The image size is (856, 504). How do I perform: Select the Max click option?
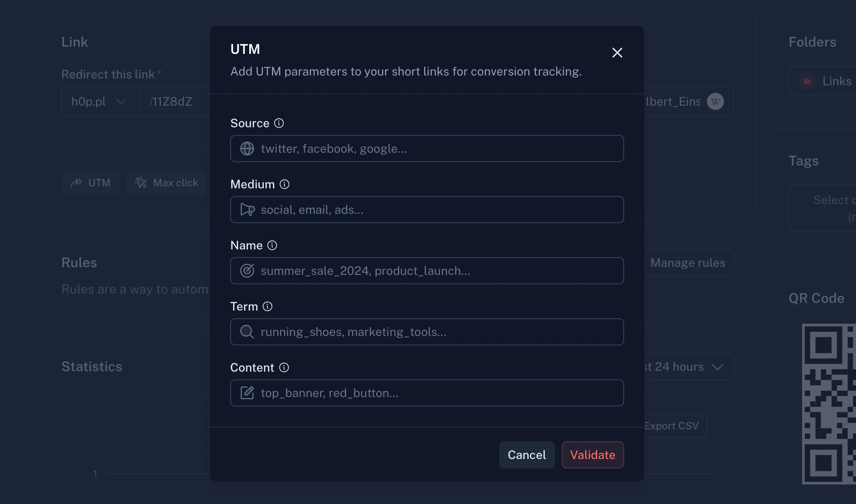tap(166, 182)
